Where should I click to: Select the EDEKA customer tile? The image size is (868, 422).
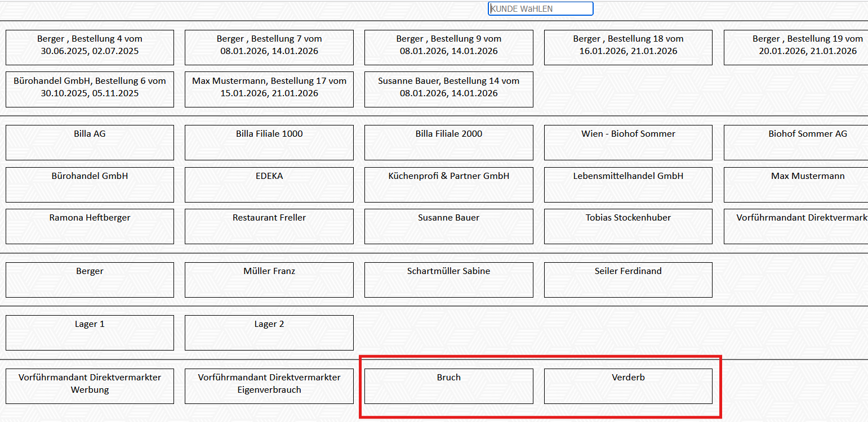269,185
